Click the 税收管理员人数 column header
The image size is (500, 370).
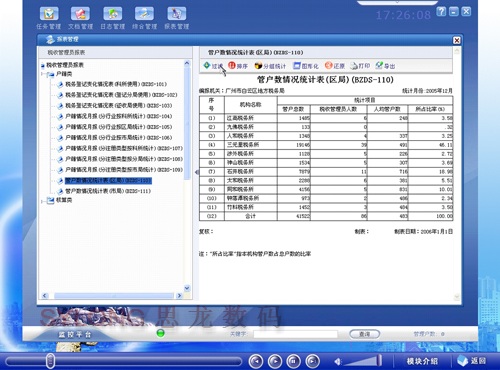coord(338,109)
